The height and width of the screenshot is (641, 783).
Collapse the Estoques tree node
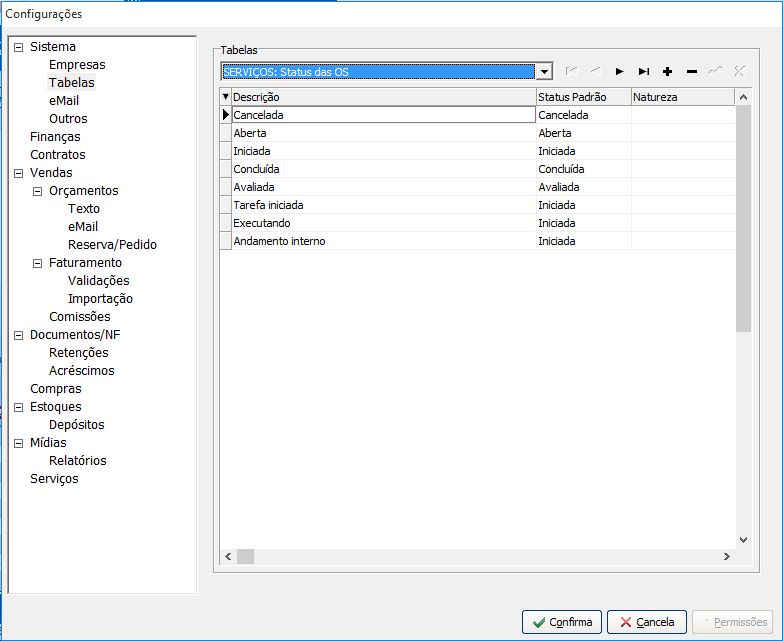coord(18,407)
